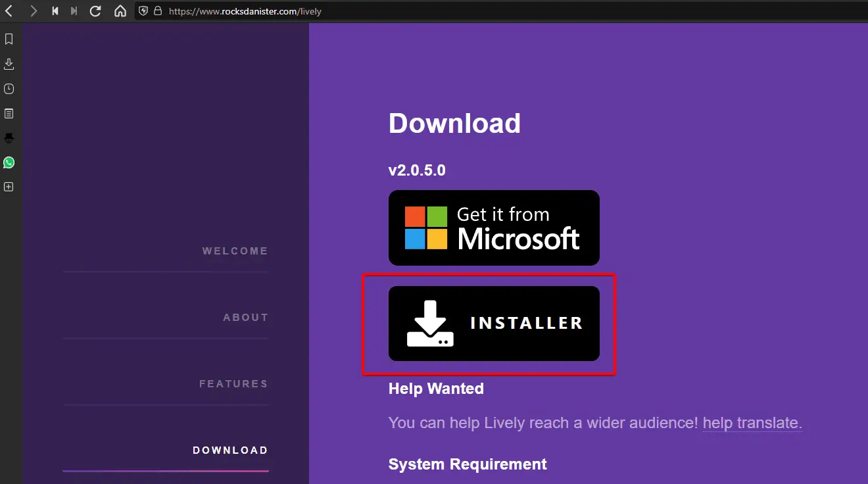
Task: Go forward with the browser forward arrow
Action: point(34,11)
